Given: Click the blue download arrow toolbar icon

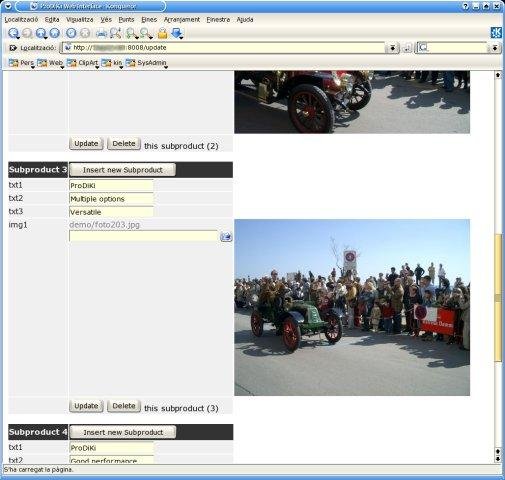Looking at the screenshot, I should (x=177, y=33).
